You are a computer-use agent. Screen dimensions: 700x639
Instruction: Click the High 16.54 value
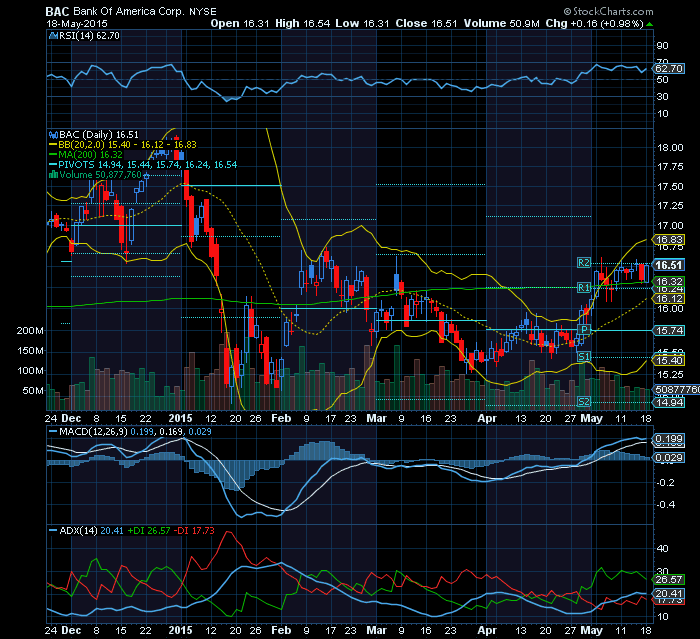(x=303, y=24)
